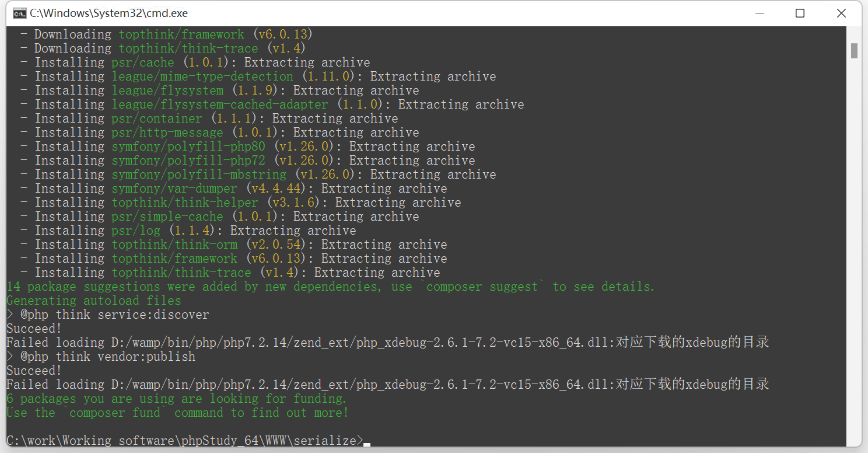Click the title text C:\Windows\System32\cmd.exe
The image size is (868, 453).
click(x=109, y=13)
